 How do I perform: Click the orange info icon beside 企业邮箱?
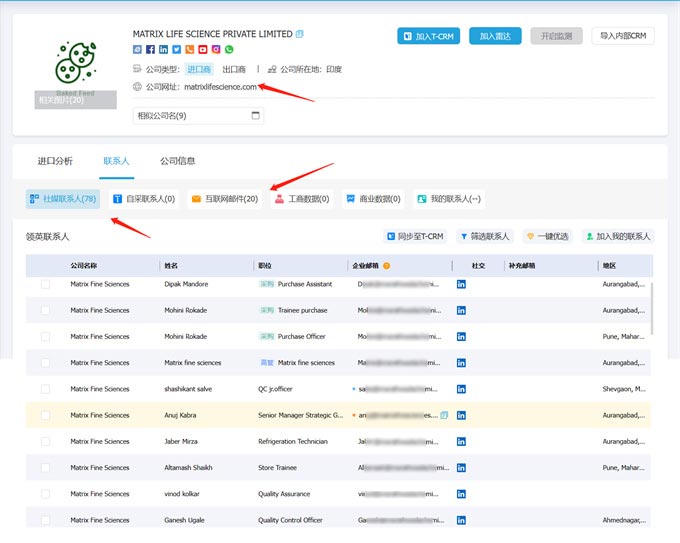(386, 266)
